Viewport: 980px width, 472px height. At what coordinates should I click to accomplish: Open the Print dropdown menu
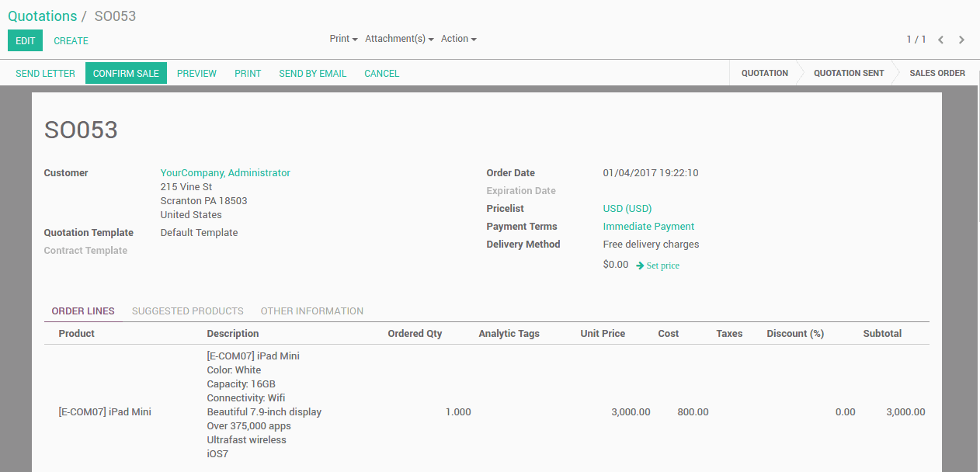tap(343, 39)
